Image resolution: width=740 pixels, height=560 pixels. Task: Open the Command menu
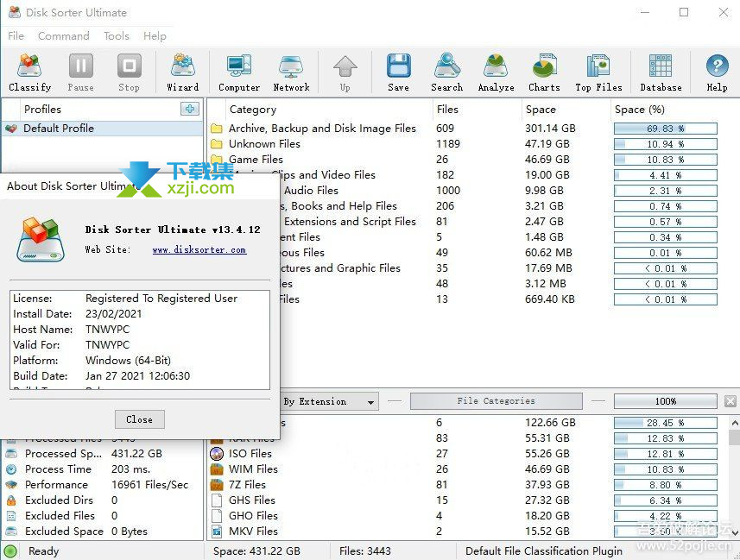[64, 36]
